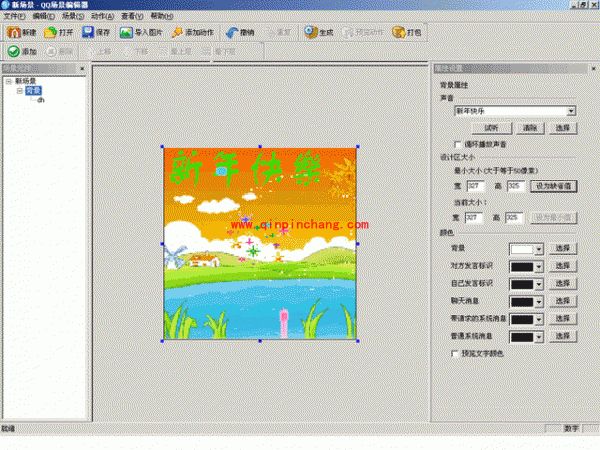Image resolution: width=600 pixels, height=450 pixels.
Task: Open the 帮助 (Help) menu
Action: coord(162,16)
